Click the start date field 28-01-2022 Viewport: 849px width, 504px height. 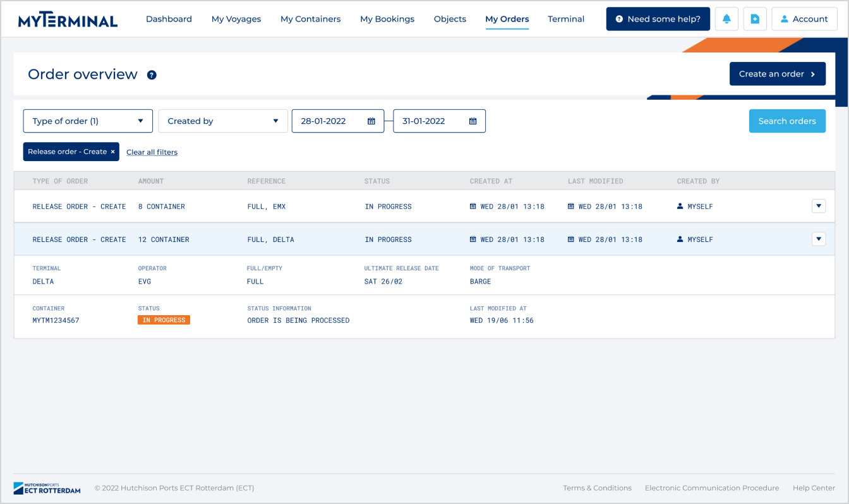pyautogui.click(x=338, y=121)
